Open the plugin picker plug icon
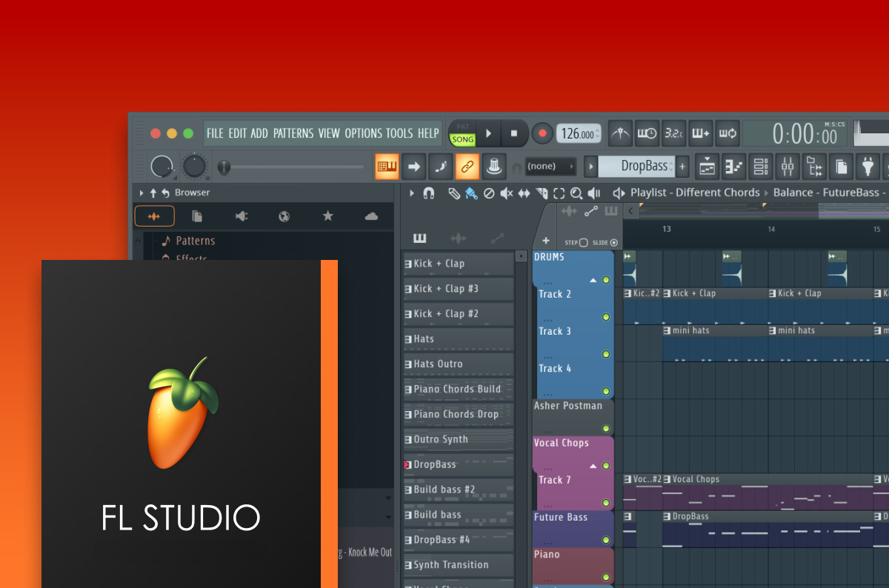 coord(867,167)
